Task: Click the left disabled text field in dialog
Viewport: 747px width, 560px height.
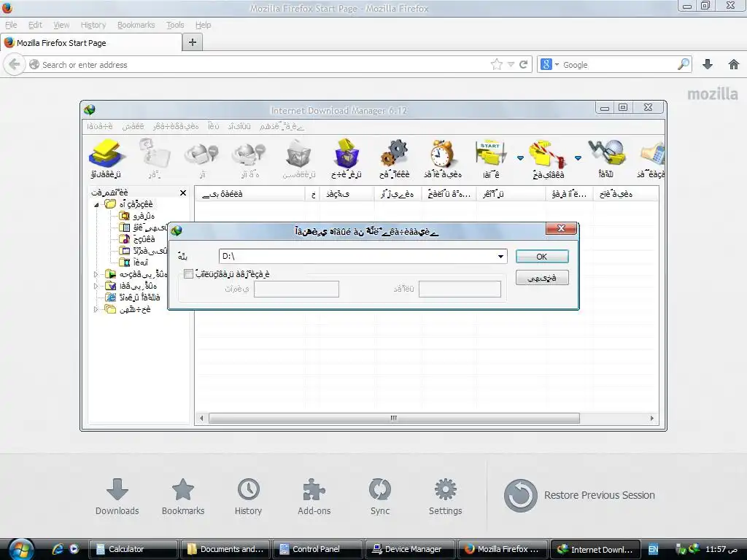Action: pos(296,289)
